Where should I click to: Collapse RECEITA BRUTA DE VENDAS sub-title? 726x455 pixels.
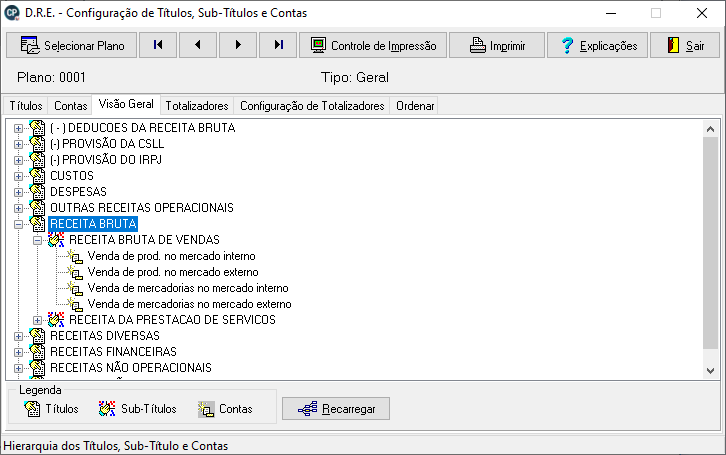coord(37,240)
